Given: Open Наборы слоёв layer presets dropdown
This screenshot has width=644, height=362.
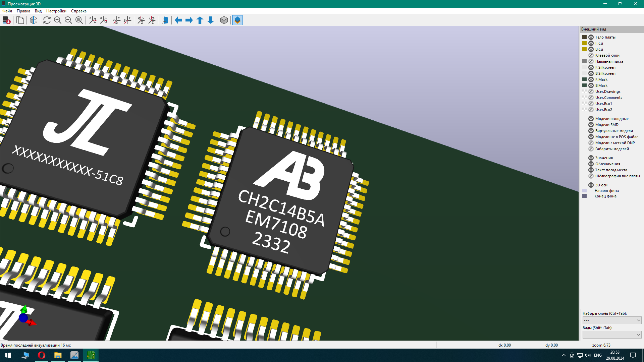Looking at the screenshot, I should 612,320.
